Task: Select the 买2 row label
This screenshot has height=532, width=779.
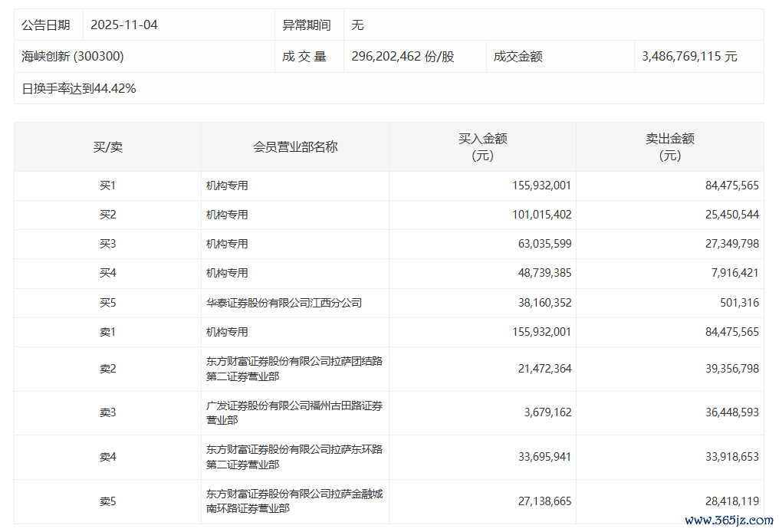Action: pos(108,215)
